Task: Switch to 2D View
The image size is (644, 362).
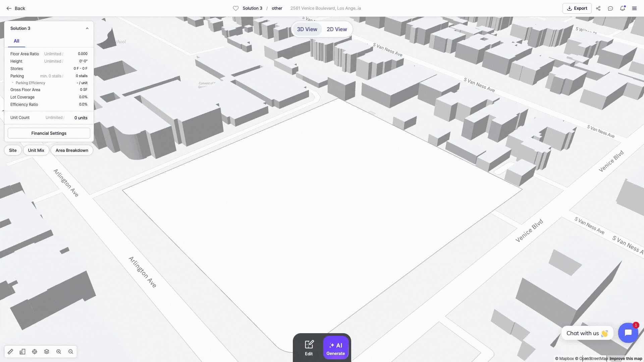Action: coord(336,29)
